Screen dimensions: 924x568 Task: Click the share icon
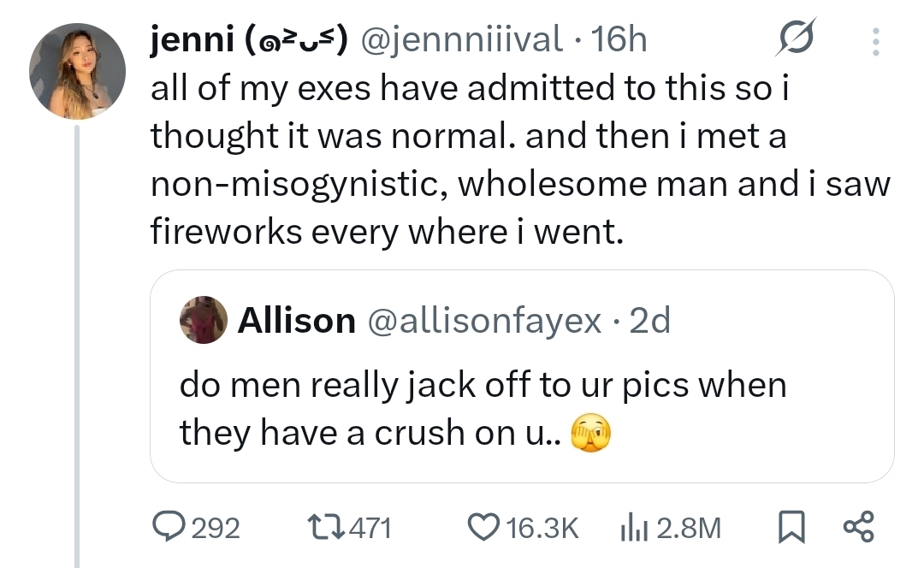pos(857,527)
